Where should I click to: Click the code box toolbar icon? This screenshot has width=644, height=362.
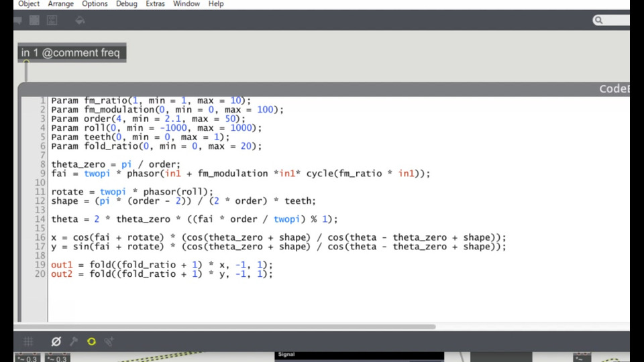coord(52,20)
